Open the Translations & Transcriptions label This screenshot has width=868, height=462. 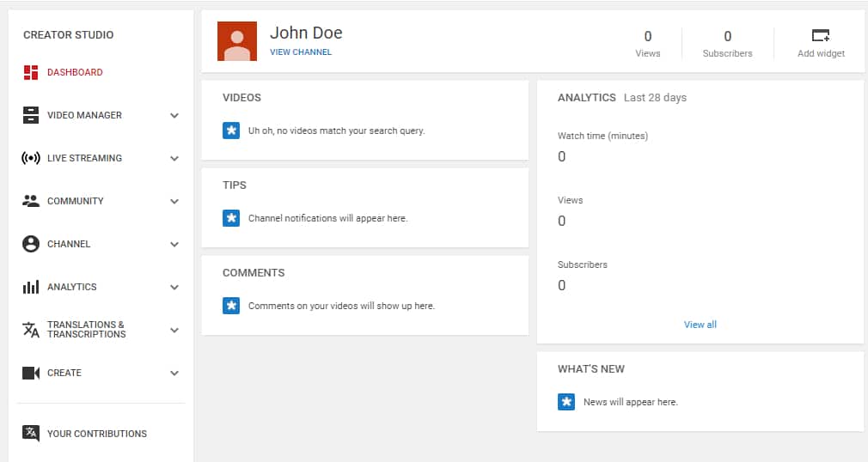[x=86, y=329]
